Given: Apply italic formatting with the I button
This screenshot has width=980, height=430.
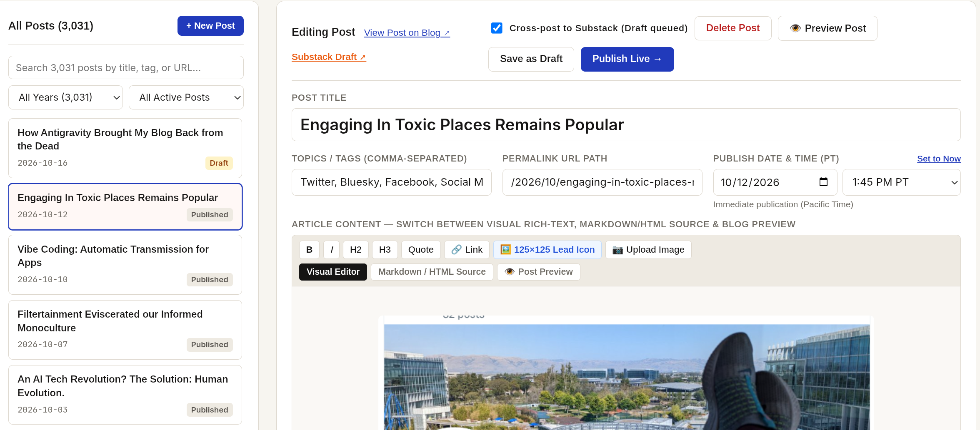Looking at the screenshot, I should click(332, 250).
